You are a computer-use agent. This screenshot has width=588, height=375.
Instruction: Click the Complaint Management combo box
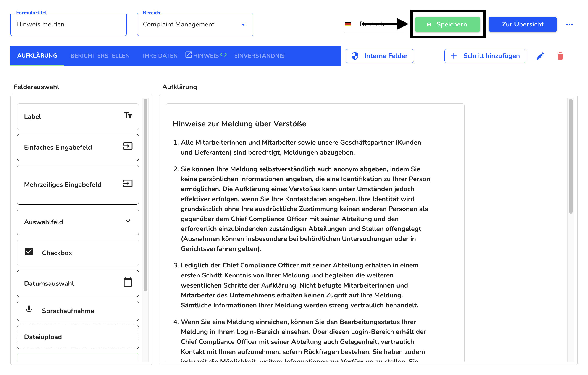click(x=195, y=24)
